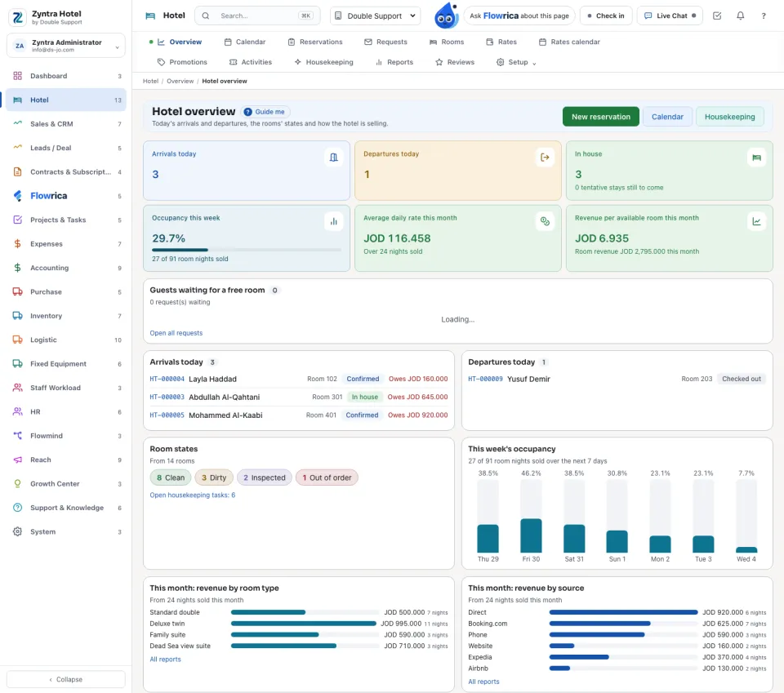Open the Reservations tab
Image resolution: width=784 pixels, height=693 pixels.
pyautogui.click(x=315, y=42)
